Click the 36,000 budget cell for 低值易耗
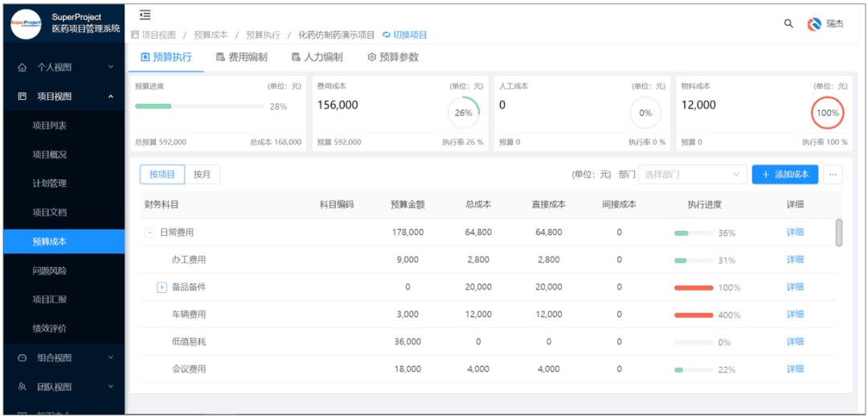Image resolution: width=868 pixels, height=416 pixels. pyautogui.click(x=407, y=342)
